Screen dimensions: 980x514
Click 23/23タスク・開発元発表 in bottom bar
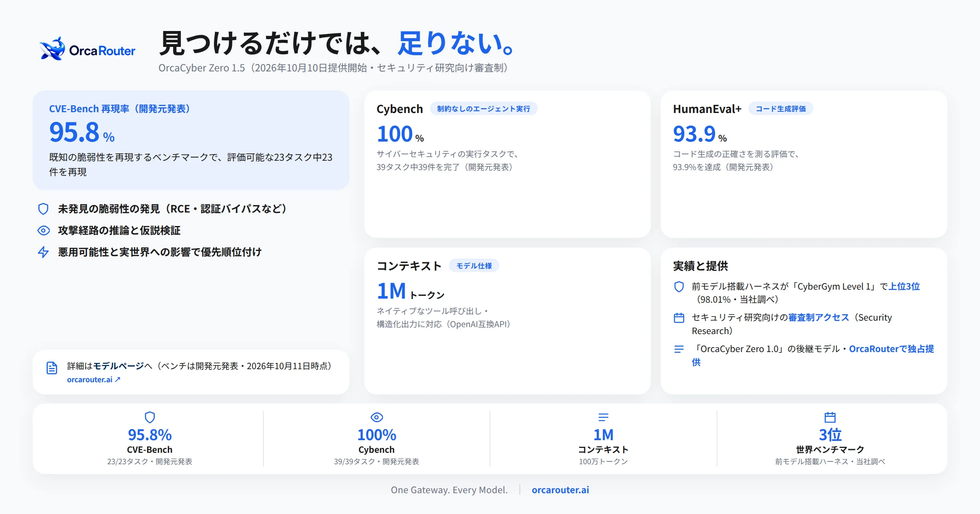coord(150,461)
